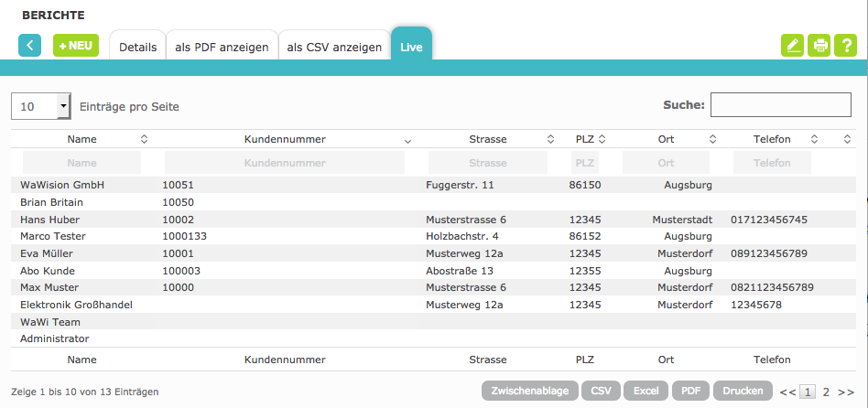Click the Suche search field
The height and width of the screenshot is (408, 868).
pos(782,105)
